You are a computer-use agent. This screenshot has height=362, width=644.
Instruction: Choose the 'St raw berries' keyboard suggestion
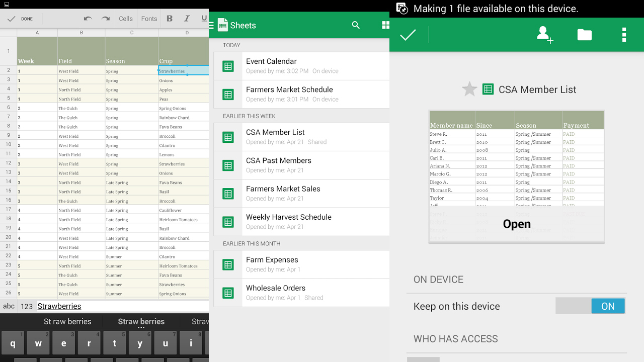click(67, 321)
